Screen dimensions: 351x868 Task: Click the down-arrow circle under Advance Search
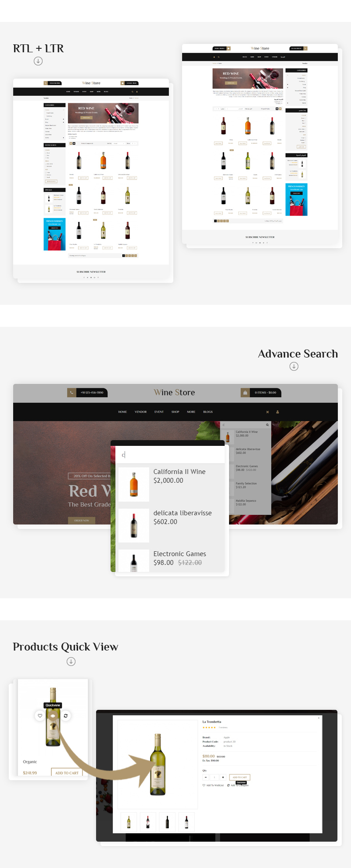pos(294,366)
